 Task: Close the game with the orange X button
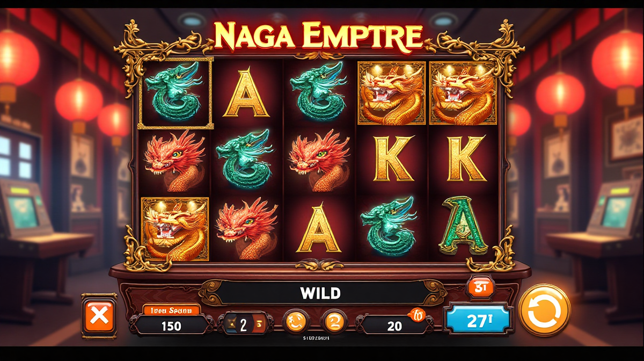pyautogui.click(x=99, y=316)
